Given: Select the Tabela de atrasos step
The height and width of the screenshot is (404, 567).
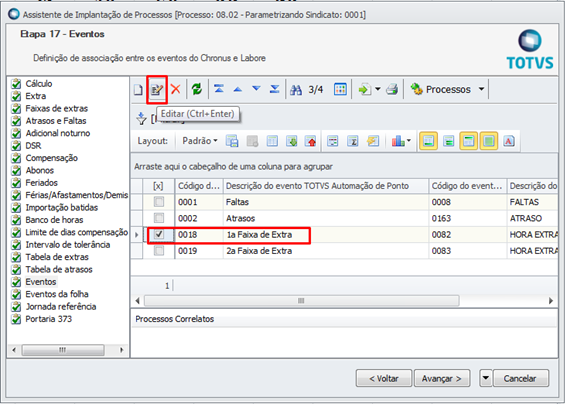Looking at the screenshot, I should (x=59, y=269).
